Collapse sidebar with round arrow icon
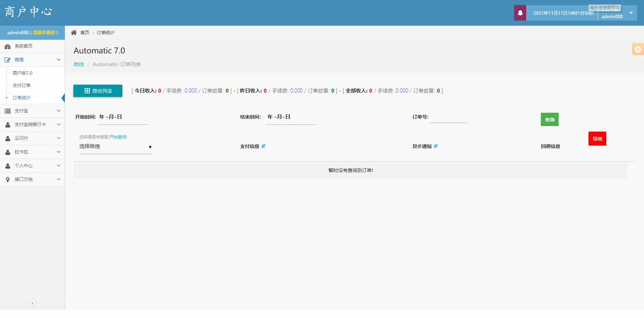 coord(33,303)
